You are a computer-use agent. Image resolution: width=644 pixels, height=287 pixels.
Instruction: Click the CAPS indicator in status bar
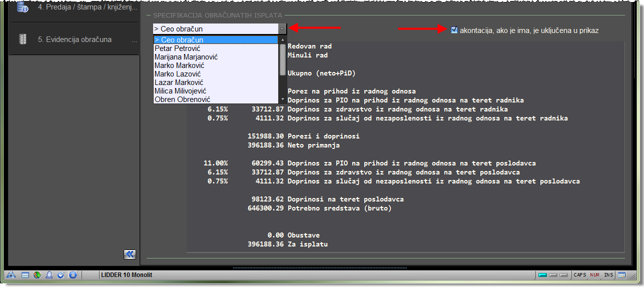point(580,274)
